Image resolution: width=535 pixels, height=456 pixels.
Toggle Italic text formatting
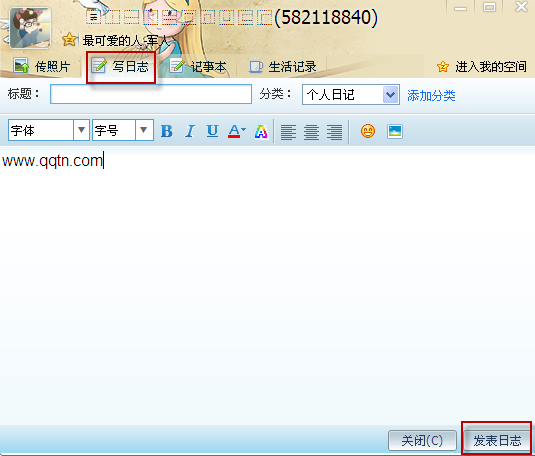pos(190,131)
